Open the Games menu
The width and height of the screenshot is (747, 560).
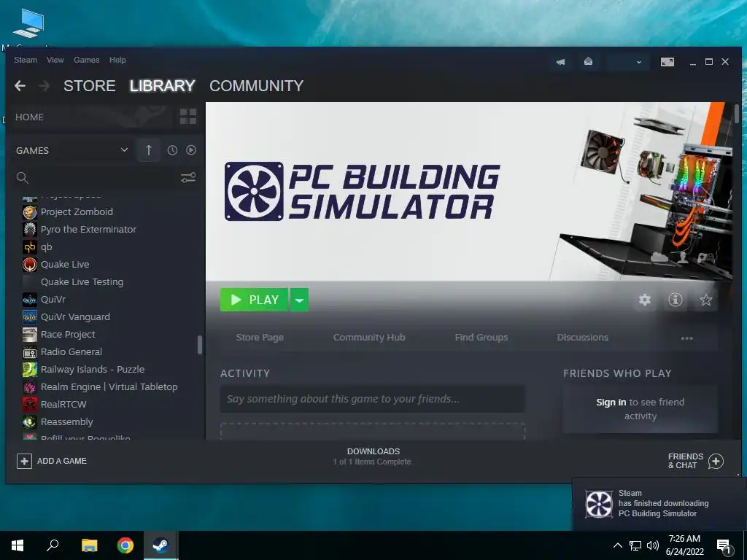[x=86, y=60]
